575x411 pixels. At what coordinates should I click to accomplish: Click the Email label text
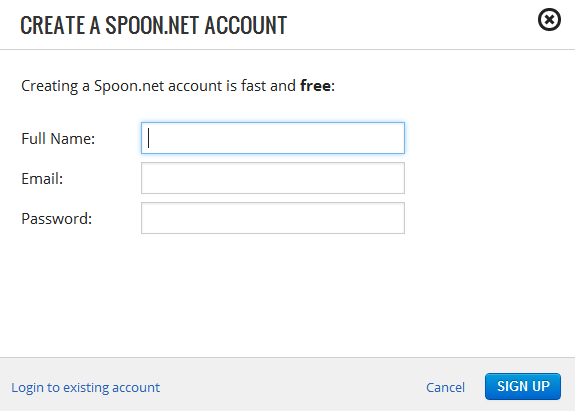(x=42, y=179)
